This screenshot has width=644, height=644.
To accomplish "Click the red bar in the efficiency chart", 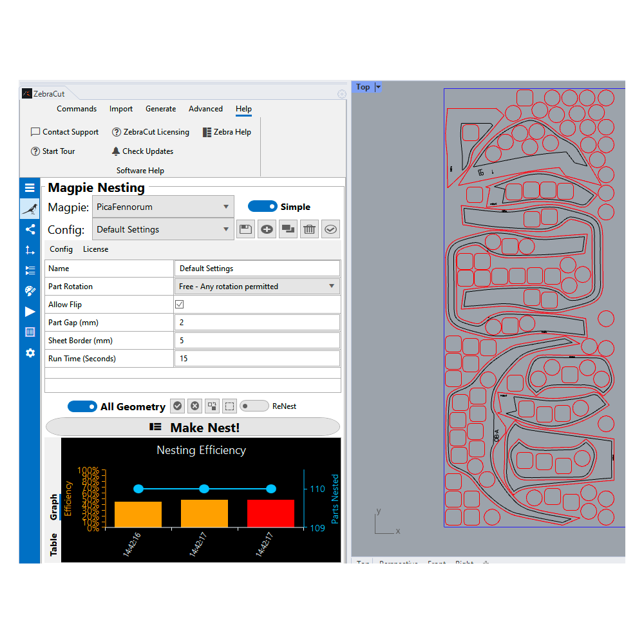I will click(270, 513).
